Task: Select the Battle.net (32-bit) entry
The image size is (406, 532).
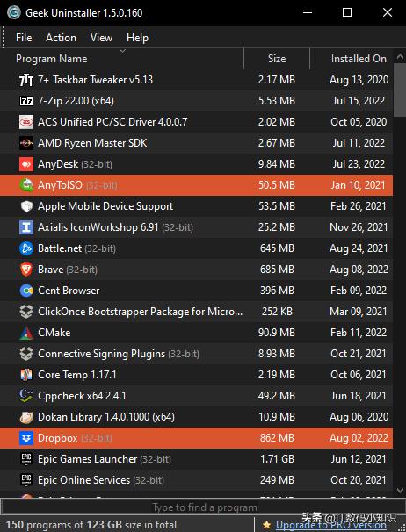Action: click(196, 248)
